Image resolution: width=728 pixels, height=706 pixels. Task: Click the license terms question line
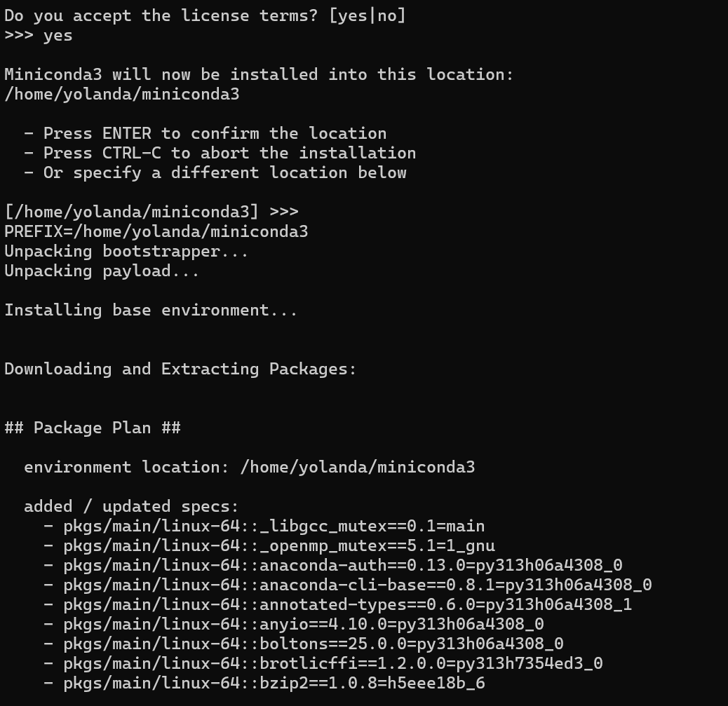205,15
